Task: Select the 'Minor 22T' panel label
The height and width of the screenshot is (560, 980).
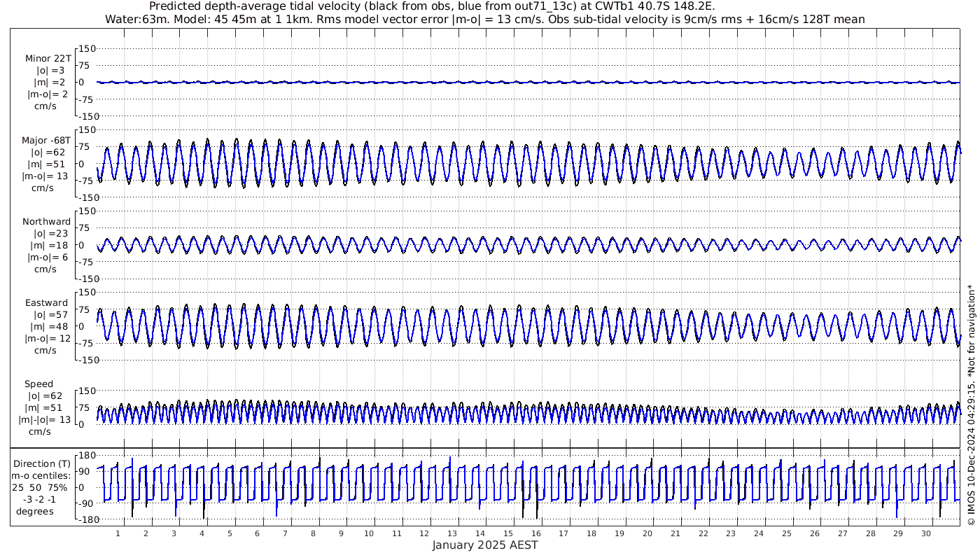Action: click(x=48, y=59)
